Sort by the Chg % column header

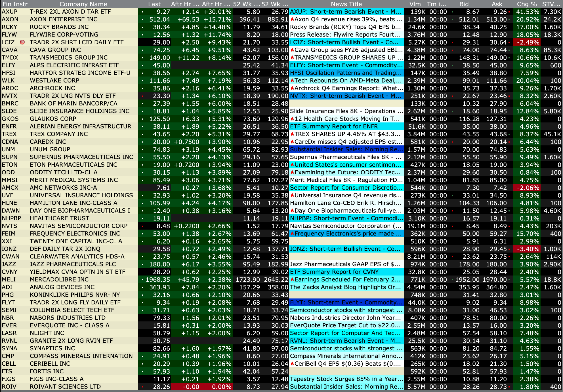coord(527,4)
